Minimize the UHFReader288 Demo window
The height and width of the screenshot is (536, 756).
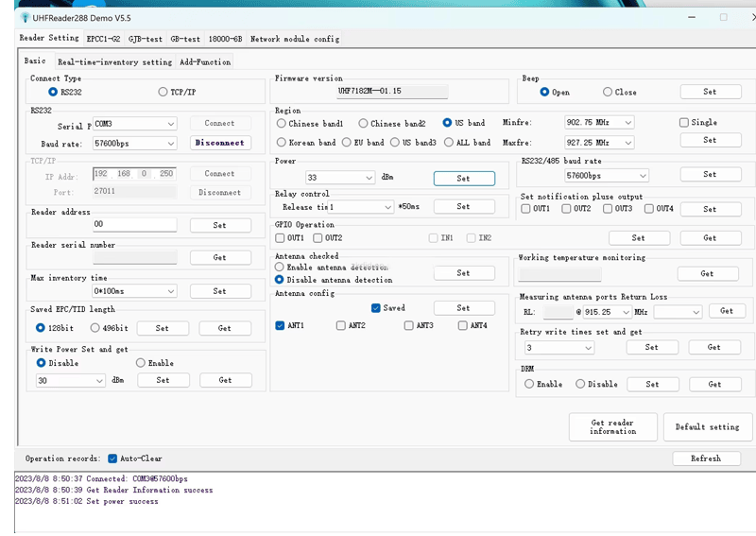pos(692,17)
